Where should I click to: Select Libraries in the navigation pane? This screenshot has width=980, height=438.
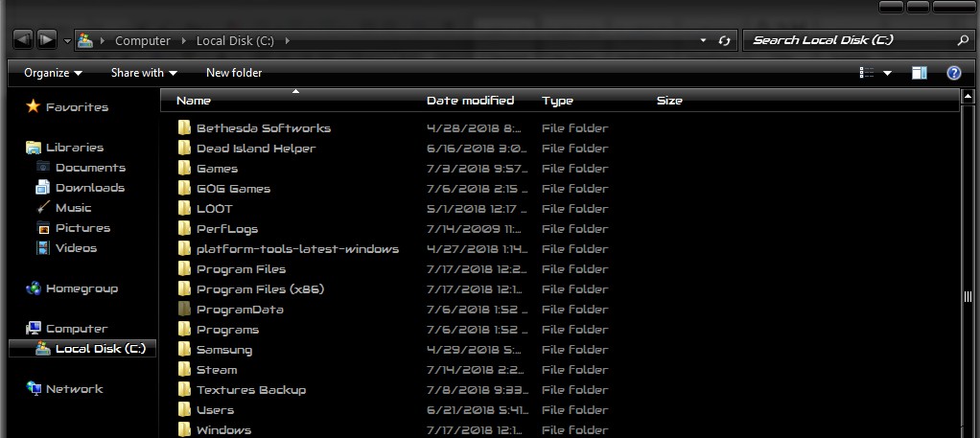[75, 148]
